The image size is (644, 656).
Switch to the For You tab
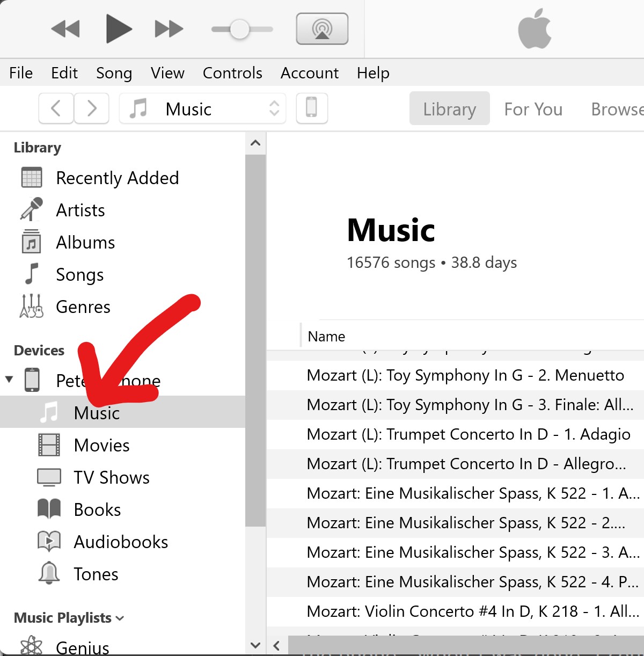[533, 109]
